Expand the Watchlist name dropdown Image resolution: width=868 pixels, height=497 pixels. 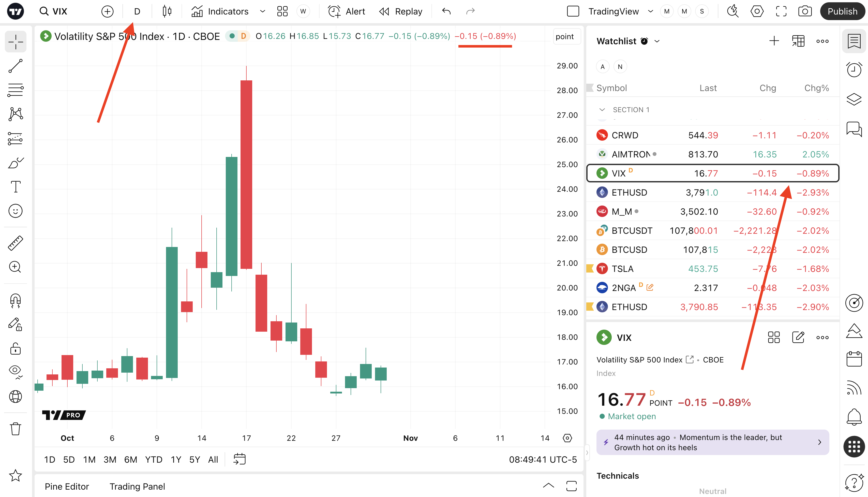click(x=657, y=41)
